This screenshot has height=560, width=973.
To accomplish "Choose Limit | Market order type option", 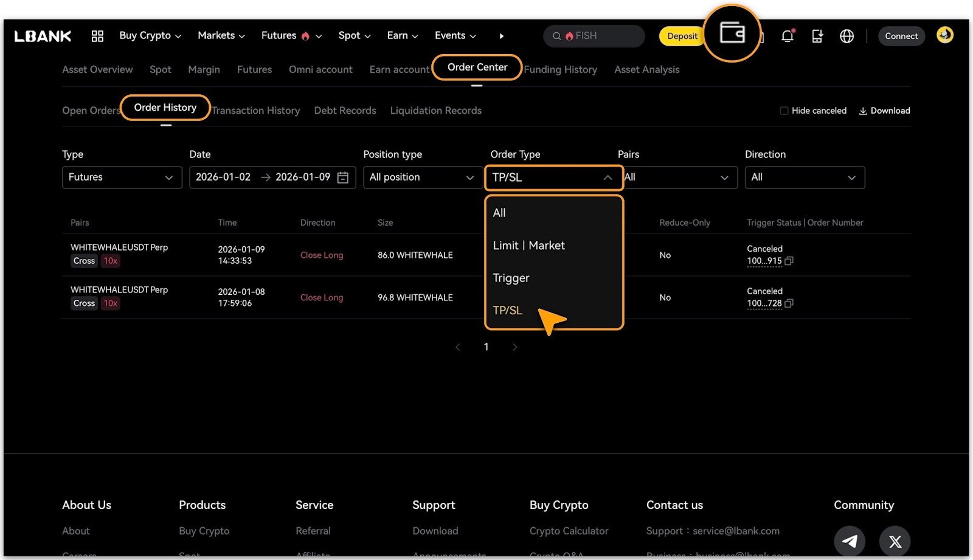I will [x=528, y=246].
